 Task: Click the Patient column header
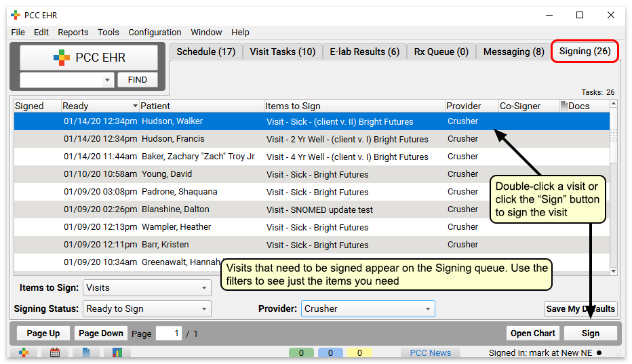pos(201,106)
